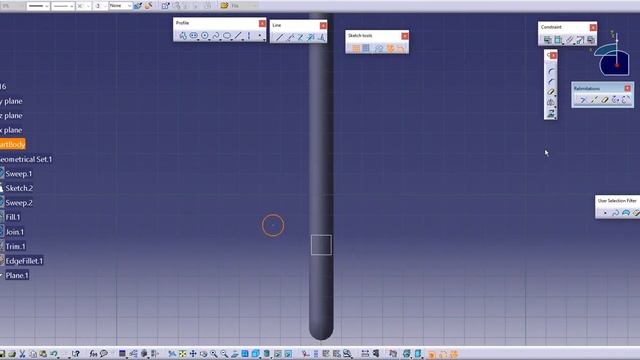Select Animate Constraint in Constraint toolbar
This screenshot has width=640, height=360.
click(580, 40)
